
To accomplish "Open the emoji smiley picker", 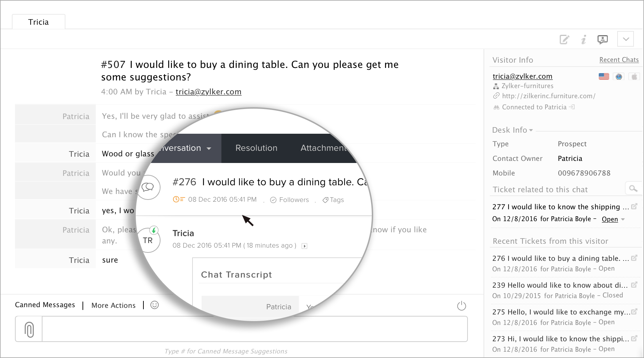I will [x=155, y=305].
